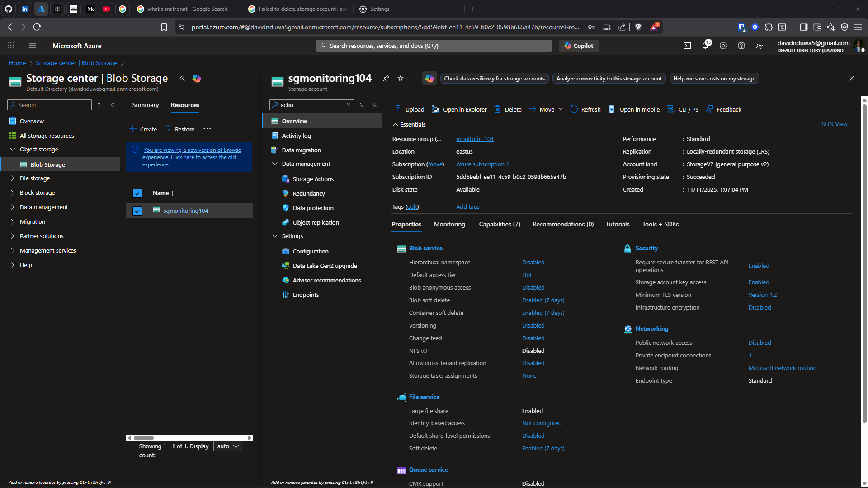This screenshot has height=488, width=868.
Task: Clear the 'actio' menu search filter
Action: (x=349, y=105)
